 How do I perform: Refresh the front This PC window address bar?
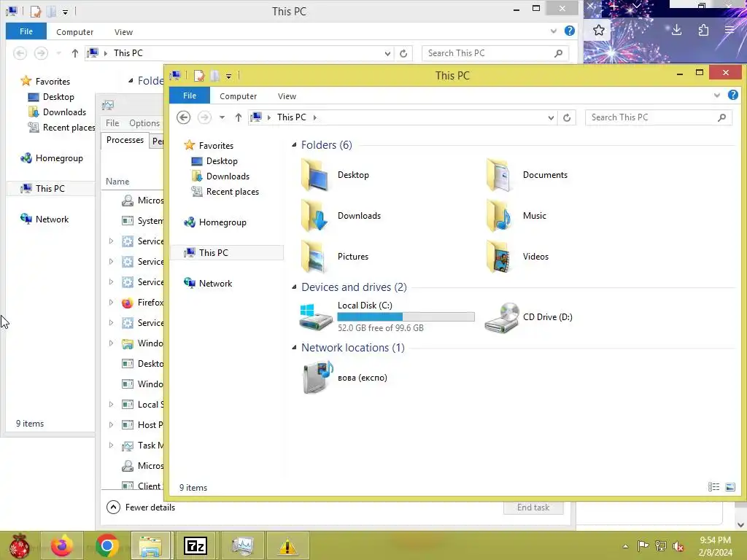coord(567,117)
